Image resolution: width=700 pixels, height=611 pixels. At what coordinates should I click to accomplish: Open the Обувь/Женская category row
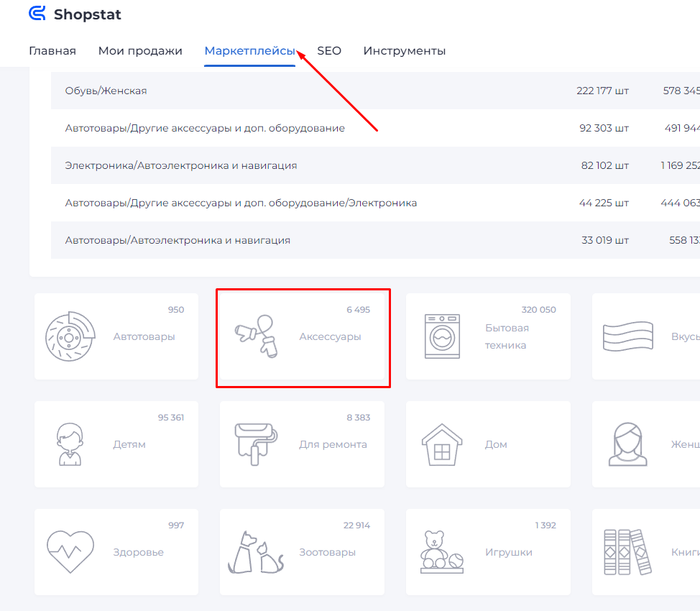point(106,91)
